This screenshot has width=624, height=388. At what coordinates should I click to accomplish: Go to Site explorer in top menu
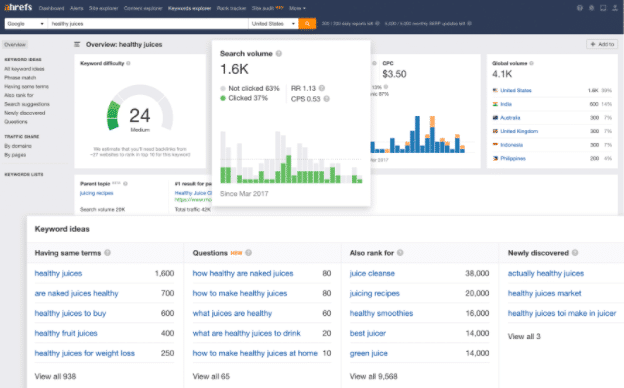point(103,8)
